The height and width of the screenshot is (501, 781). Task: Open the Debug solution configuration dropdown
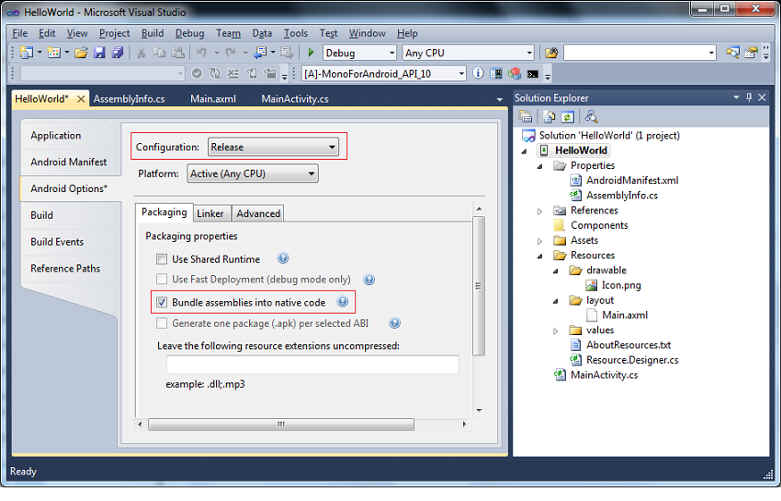click(x=360, y=53)
